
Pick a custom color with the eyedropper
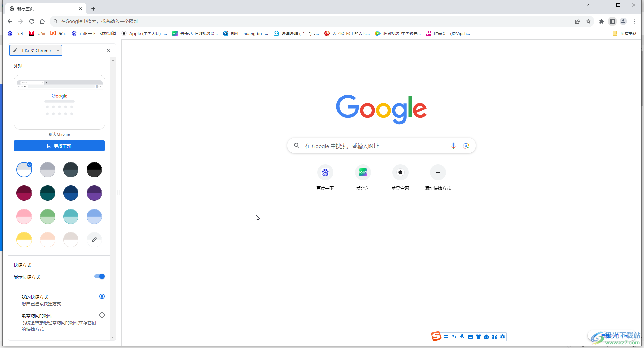click(94, 240)
